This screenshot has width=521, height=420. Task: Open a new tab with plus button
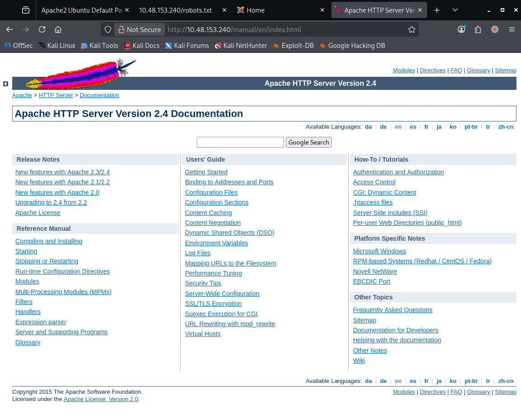[x=437, y=10]
